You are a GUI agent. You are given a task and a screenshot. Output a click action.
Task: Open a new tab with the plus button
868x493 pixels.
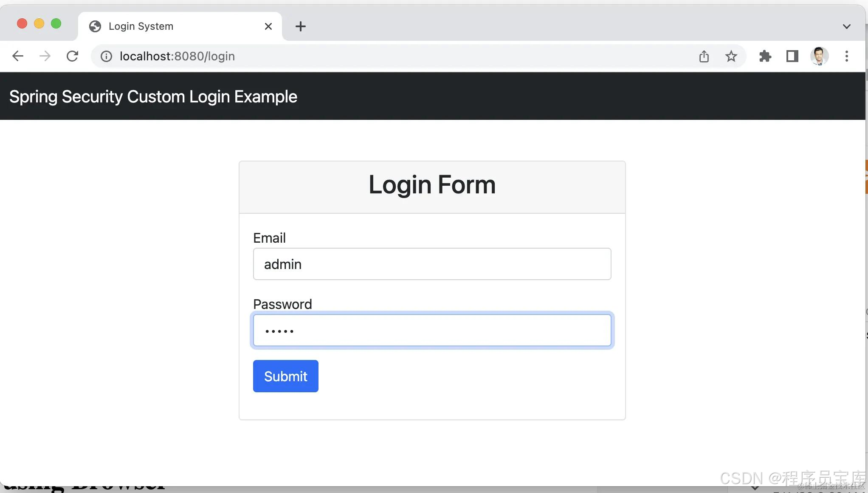click(x=301, y=26)
